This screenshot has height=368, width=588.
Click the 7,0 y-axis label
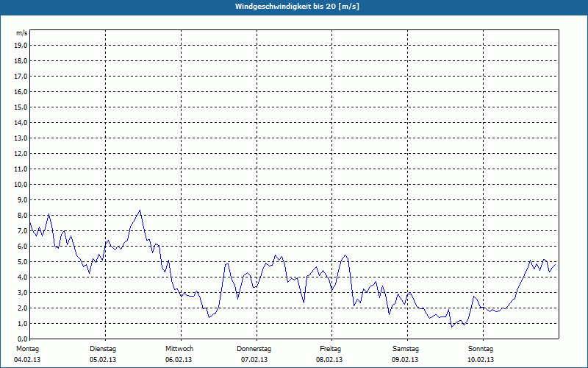pos(22,230)
